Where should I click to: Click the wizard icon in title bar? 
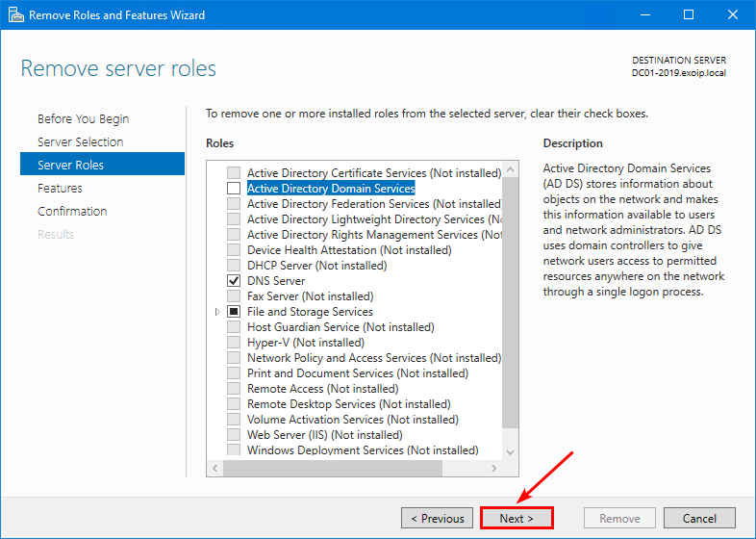point(13,14)
